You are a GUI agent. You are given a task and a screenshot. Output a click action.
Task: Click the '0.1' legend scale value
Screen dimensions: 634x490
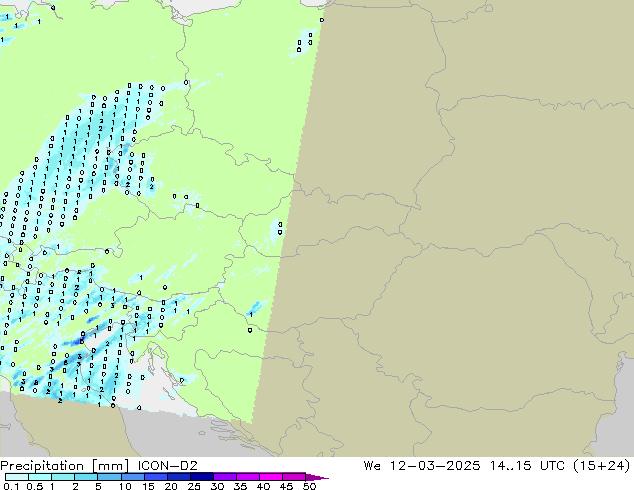(x=11, y=486)
